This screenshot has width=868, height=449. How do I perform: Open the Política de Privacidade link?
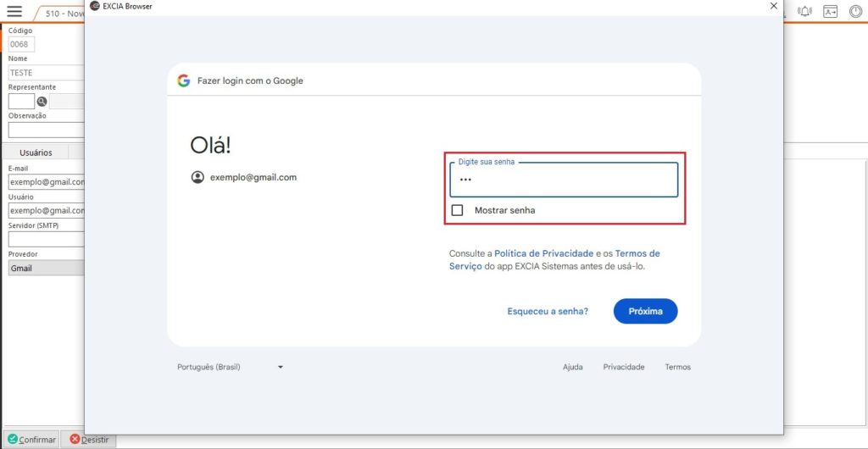click(x=543, y=253)
